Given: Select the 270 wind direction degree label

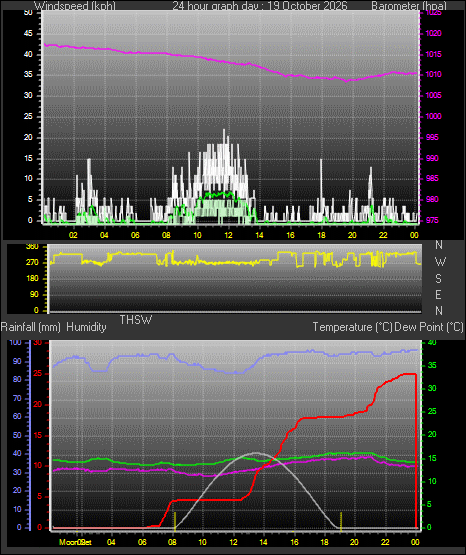Looking at the screenshot, I should tap(32, 263).
